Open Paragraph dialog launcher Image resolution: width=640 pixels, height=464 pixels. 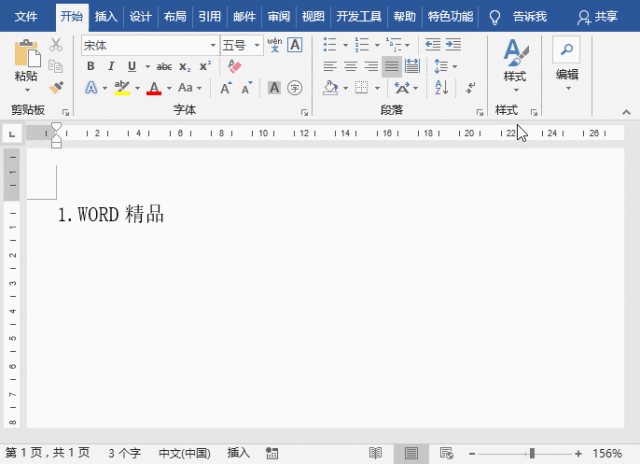(480, 112)
